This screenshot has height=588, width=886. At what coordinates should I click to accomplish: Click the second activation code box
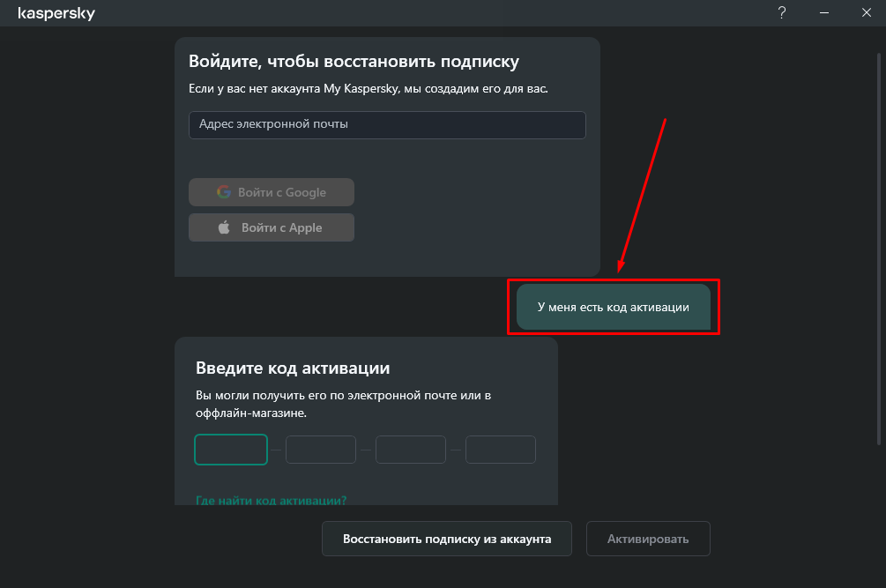(321, 450)
